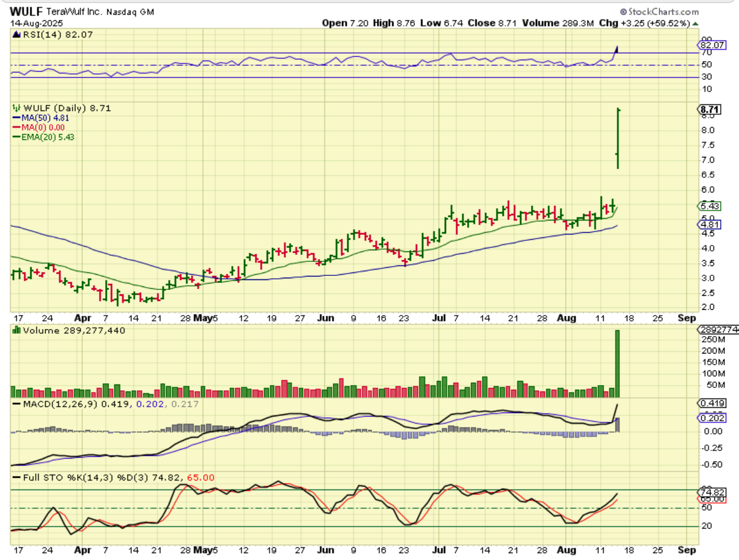The width and height of the screenshot is (739, 560).
Task: Click the -0.50 MACD axis label
Action: click(x=712, y=464)
